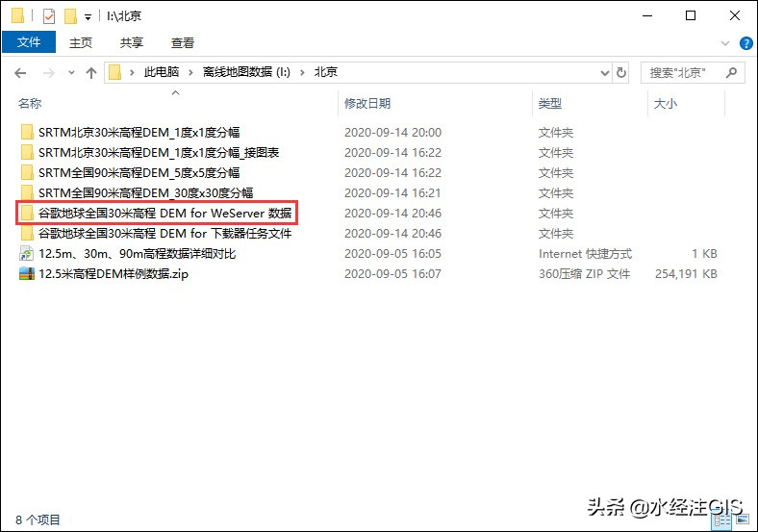Select folder icon of DEM for WeServer 数据
This screenshot has height=532, width=758.
click(27, 213)
